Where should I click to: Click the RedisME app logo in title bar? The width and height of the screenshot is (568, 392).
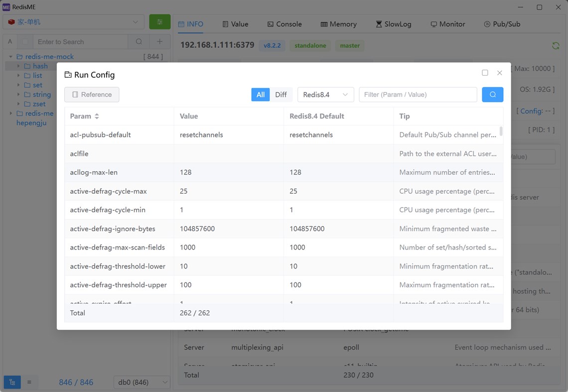[6, 7]
